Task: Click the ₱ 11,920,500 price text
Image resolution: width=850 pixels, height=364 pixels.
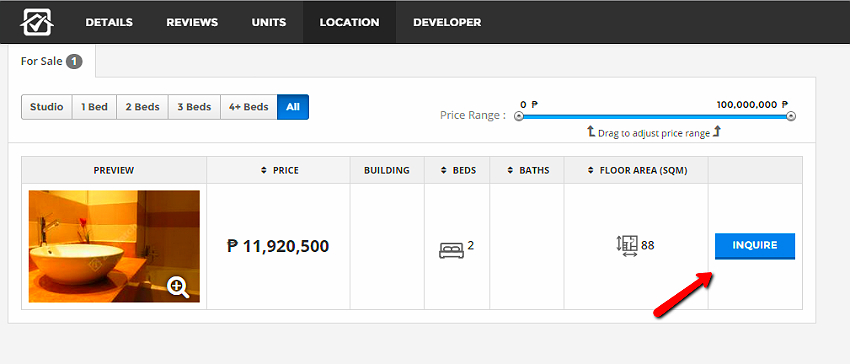Action: [278, 246]
